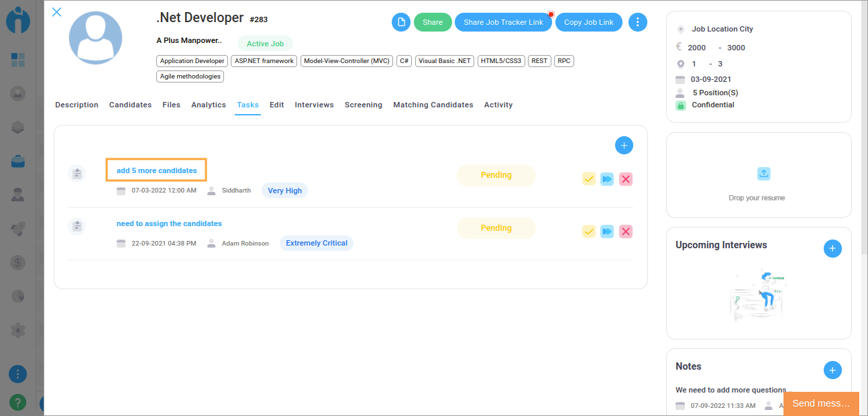Click Copy Job Link button
Viewport: 868px width, 416px height.
[x=588, y=22]
